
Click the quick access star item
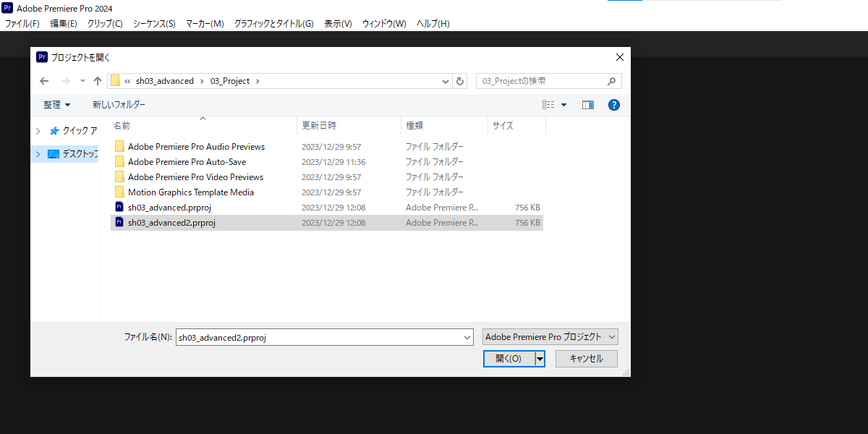(x=73, y=131)
